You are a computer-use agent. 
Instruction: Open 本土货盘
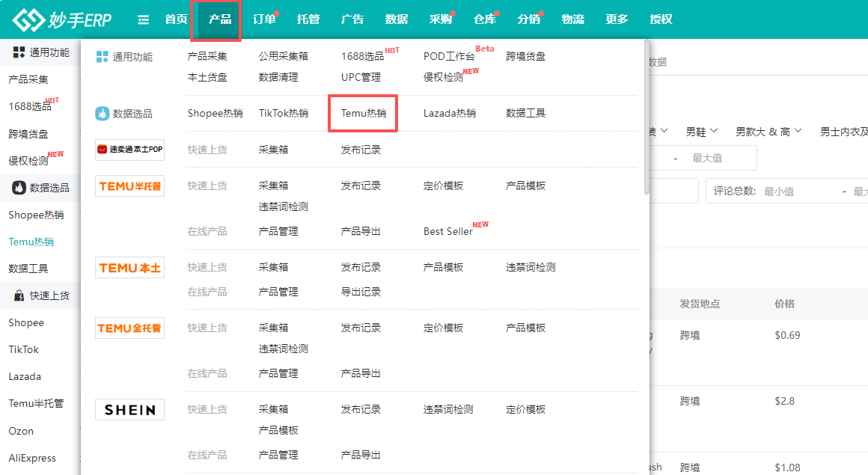[x=207, y=78]
